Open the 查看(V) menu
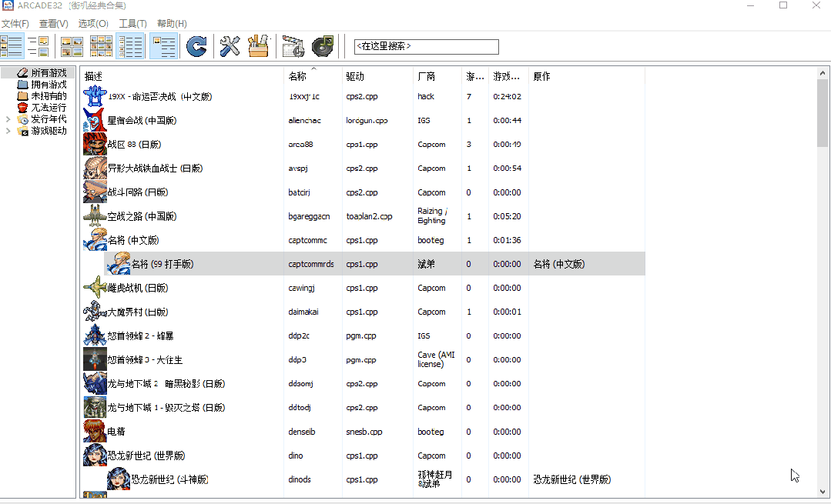Image resolution: width=831 pixels, height=504 pixels. [54, 23]
